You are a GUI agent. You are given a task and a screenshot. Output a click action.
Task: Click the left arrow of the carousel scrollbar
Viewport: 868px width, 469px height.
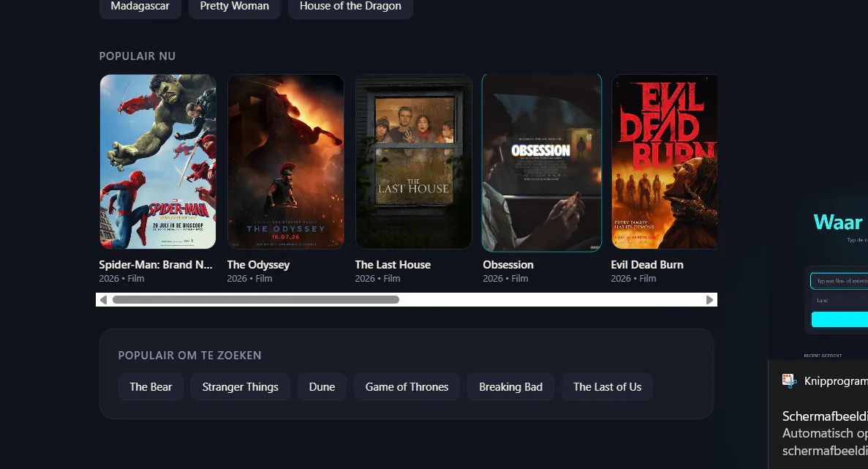103,299
